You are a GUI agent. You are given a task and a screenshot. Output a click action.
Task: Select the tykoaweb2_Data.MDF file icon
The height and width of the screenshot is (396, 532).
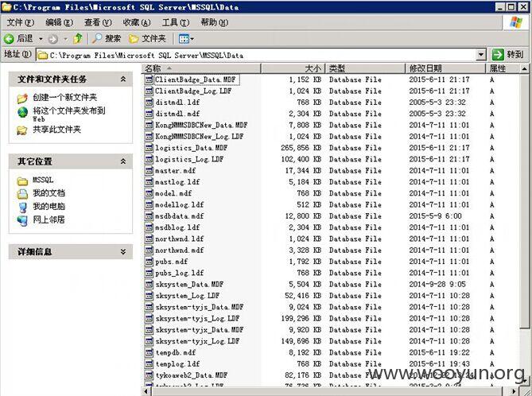149,375
